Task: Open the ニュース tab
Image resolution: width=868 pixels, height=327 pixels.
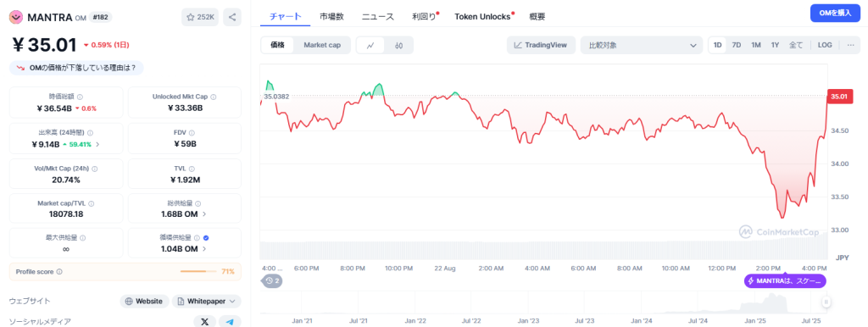Action: pos(377,17)
